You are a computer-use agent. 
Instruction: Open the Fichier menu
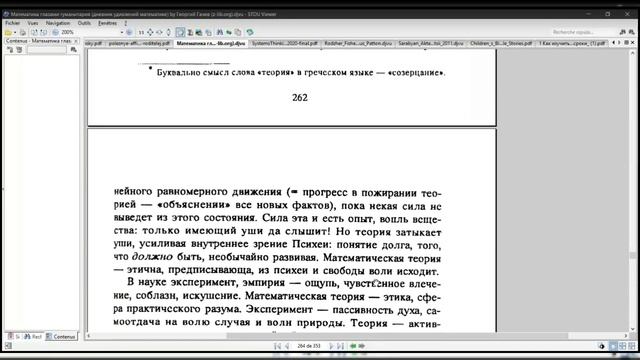point(13,23)
